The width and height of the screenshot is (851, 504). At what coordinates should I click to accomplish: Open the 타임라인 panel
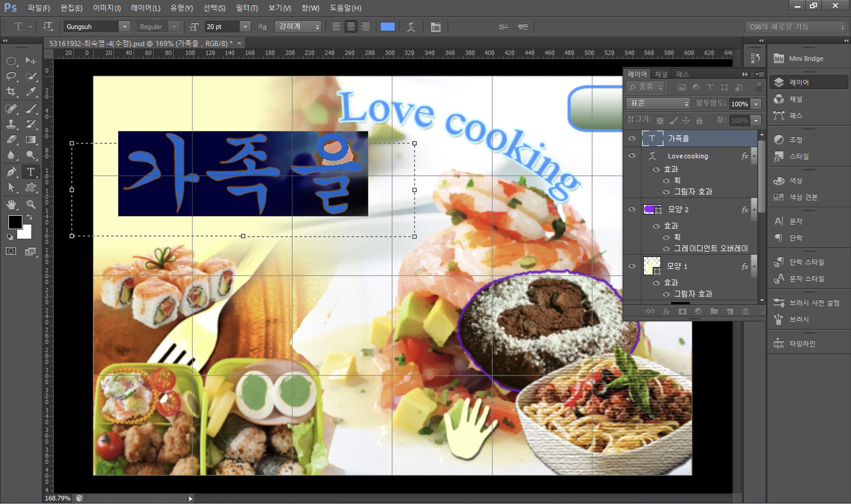point(802,343)
